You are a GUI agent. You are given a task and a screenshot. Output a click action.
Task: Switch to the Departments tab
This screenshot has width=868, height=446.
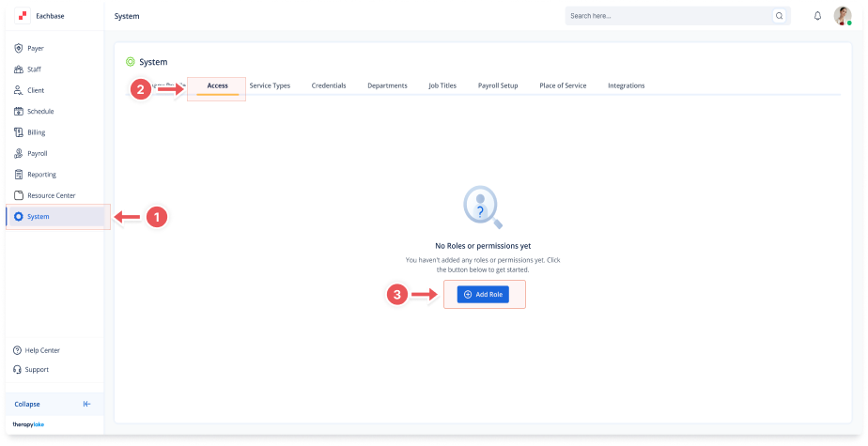point(387,85)
